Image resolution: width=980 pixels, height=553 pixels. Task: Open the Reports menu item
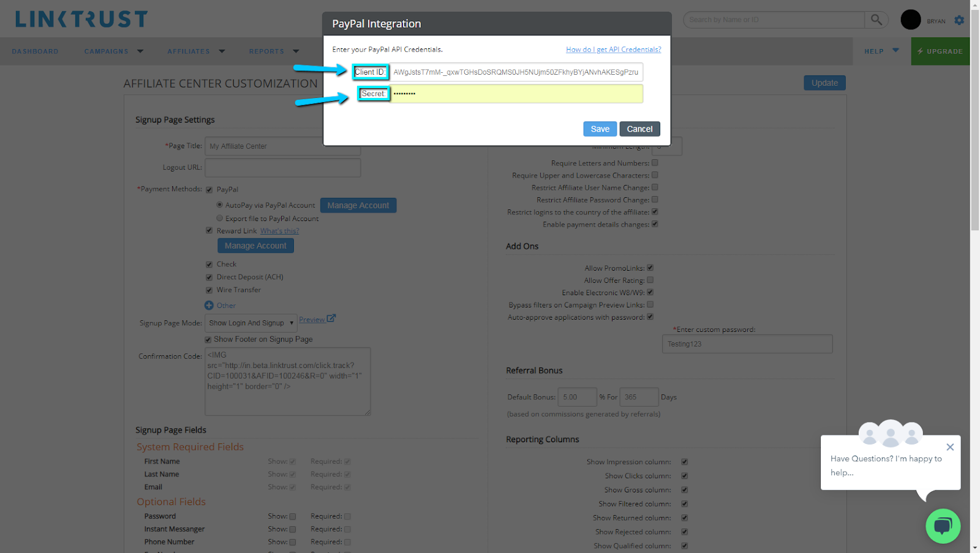[x=266, y=51]
